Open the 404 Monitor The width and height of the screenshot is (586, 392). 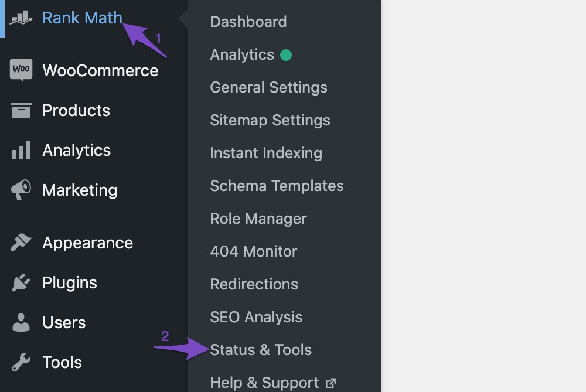pos(254,251)
